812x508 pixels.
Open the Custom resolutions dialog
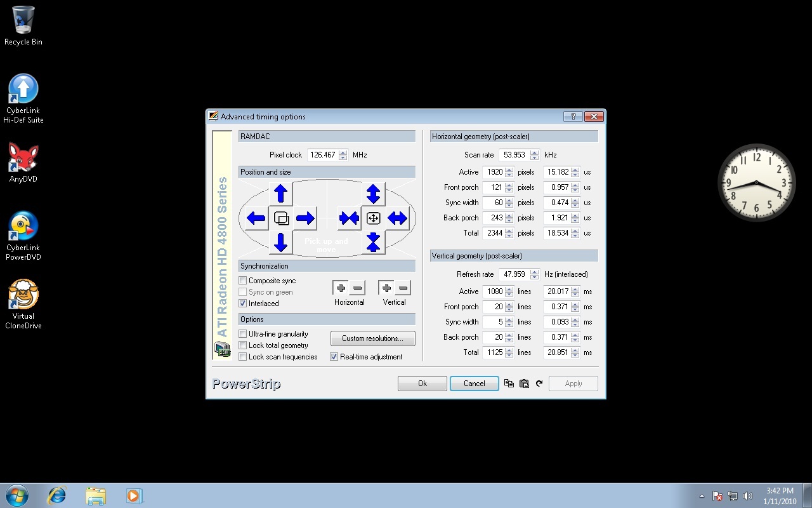coord(373,338)
